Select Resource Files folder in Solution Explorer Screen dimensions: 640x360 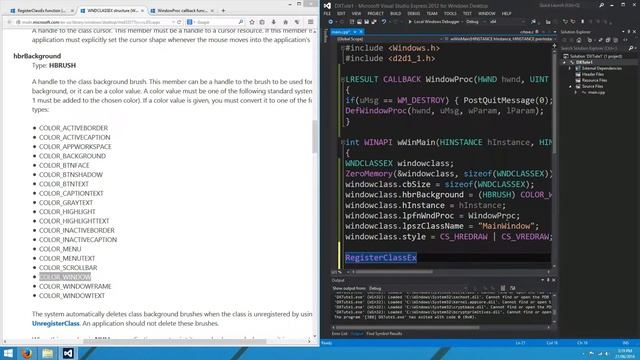(x=594, y=80)
